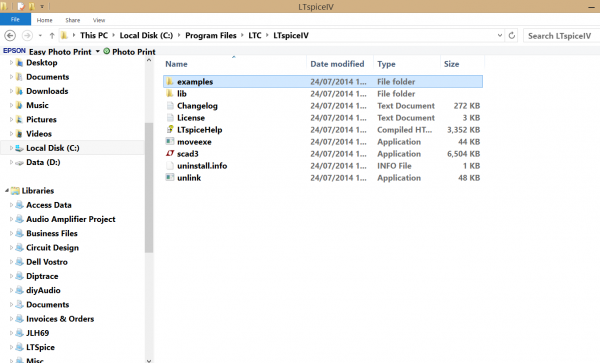The width and height of the screenshot is (600, 363).
Task: Select the LTspiceHelp compiled help icon
Action: click(x=170, y=130)
